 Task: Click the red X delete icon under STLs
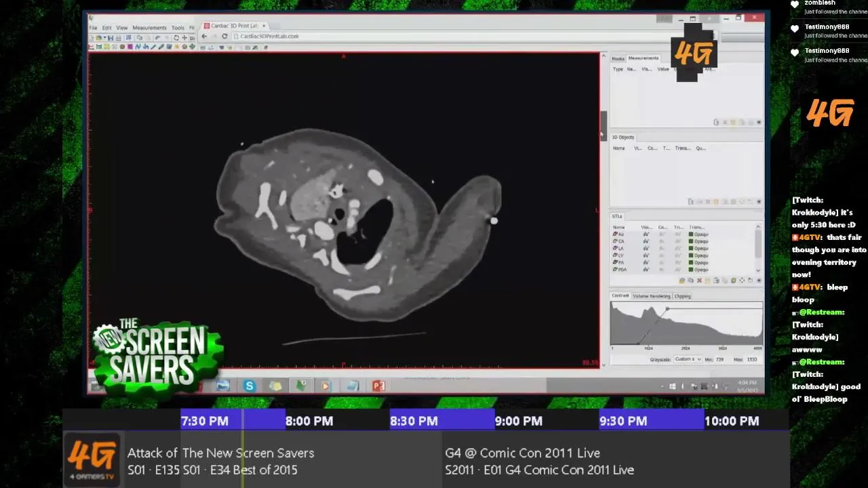[699, 281]
